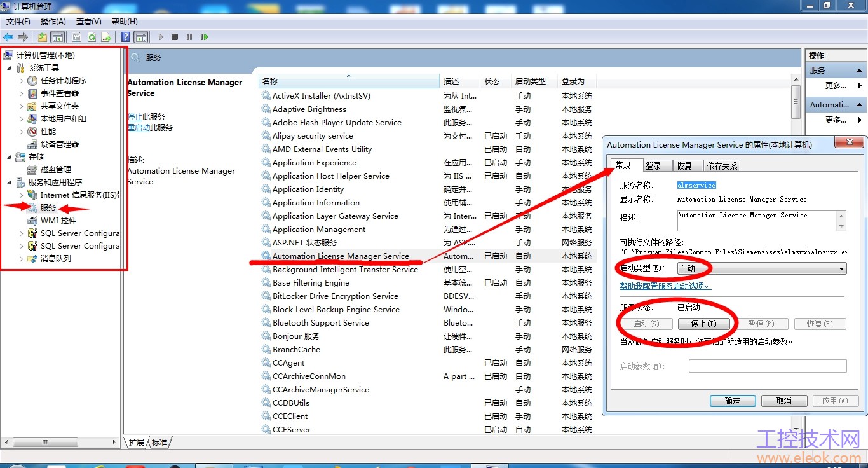The width and height of the screenshot is (868, 468).
Task: Click the Export List toolbar icon
Action: pos(106,37)
